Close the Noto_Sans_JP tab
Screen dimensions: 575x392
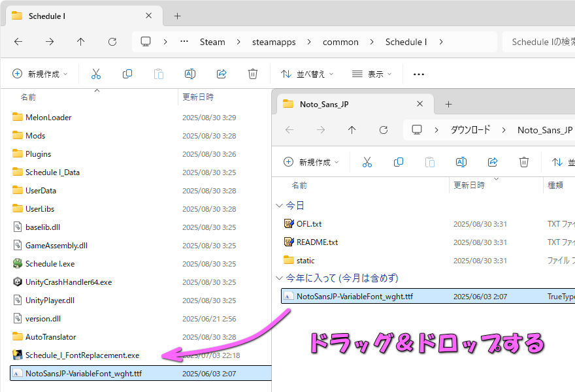[420, 104]
